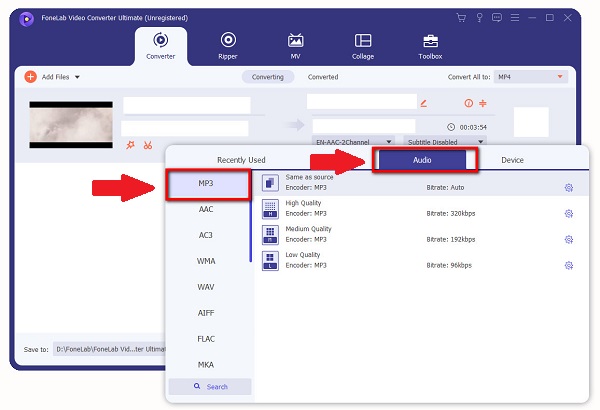Click the edit effects wand icon
Viewport: 600px width, 410px height.
(130, 145)
